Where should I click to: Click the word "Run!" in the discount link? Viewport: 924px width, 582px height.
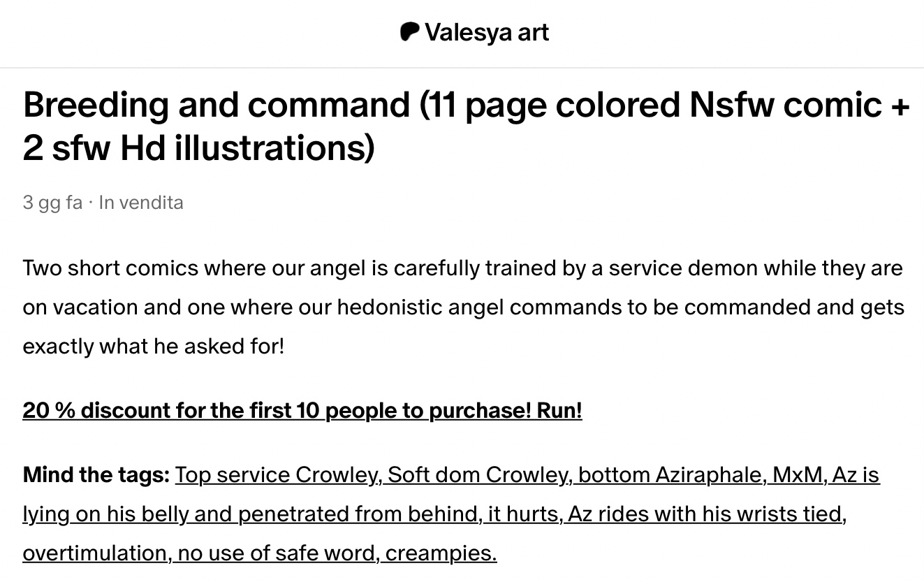coord(559,410)
